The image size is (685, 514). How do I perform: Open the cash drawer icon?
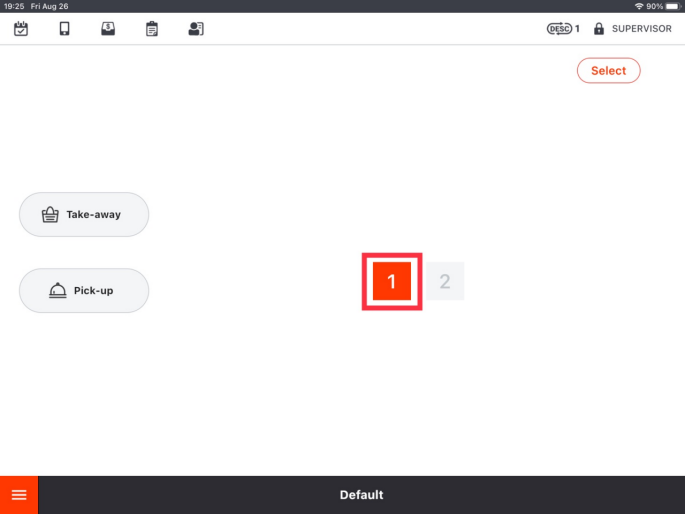(108, 29)
